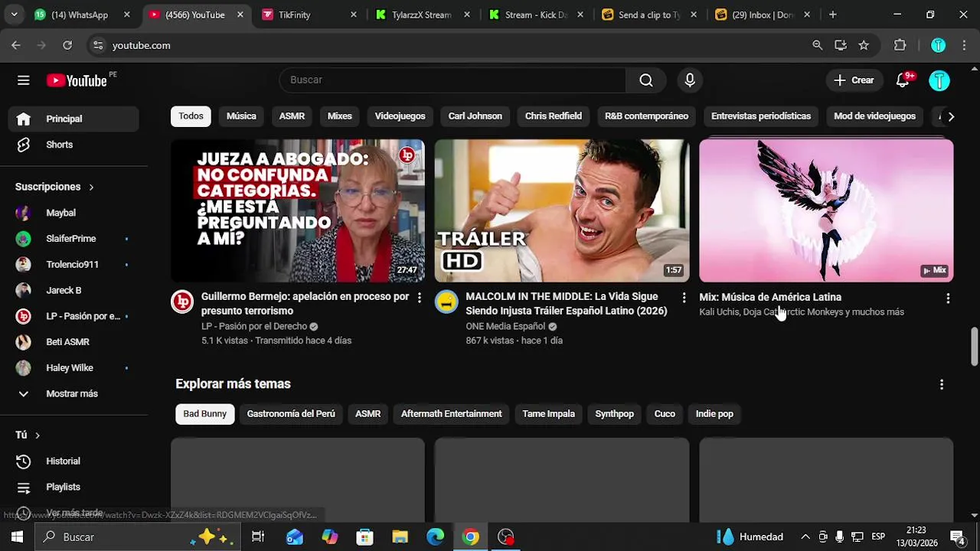Viewport: 980px width, 551px height.
Task: Open the account avatar menu
Action: 939,80
